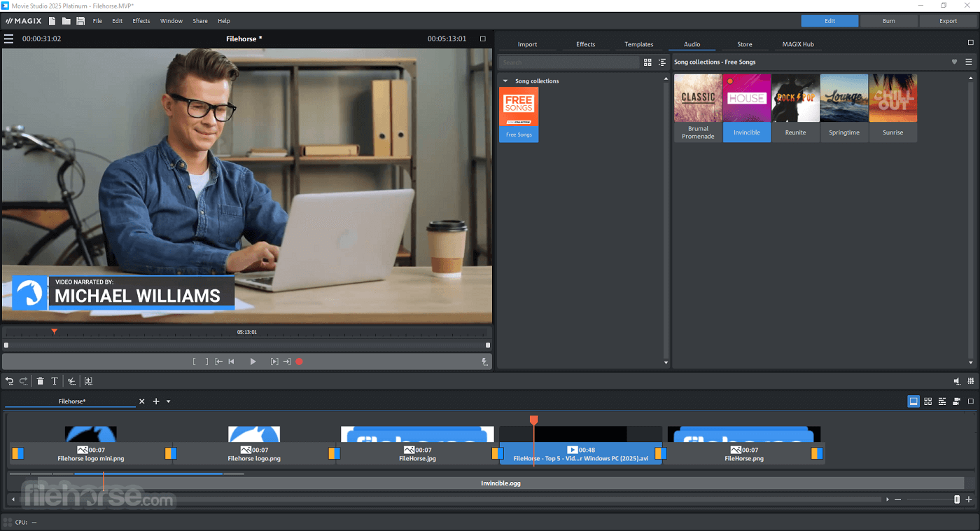Screen dimensions: 980x531
Task: Redo the last undone action
Action: (x=24, y=381)
